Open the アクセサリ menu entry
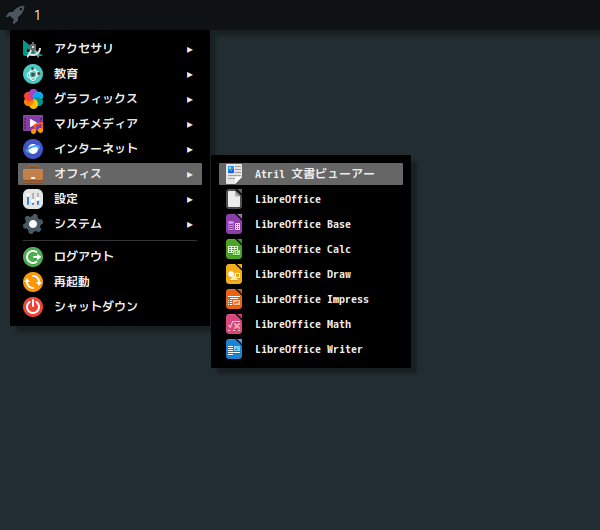 [x=110, y=49]
